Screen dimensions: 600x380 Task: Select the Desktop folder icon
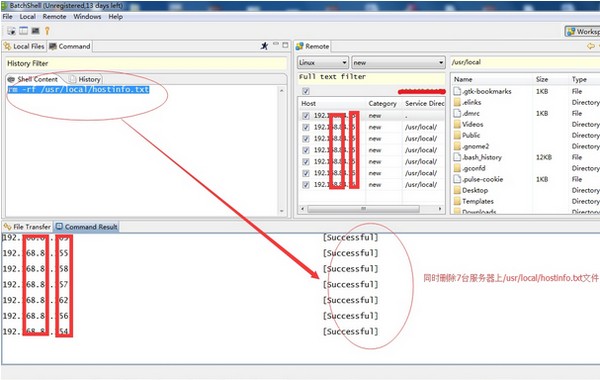457,190
